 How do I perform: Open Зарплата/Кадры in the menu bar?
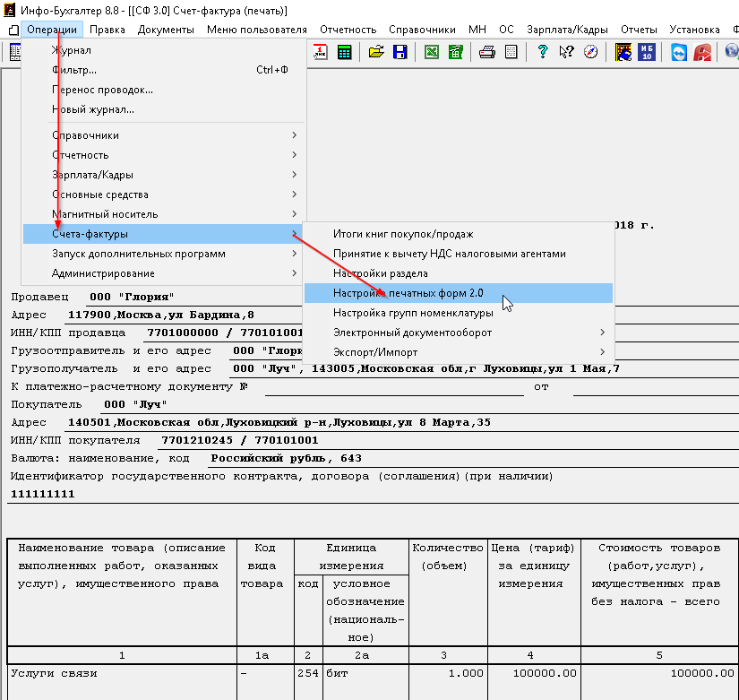point(567,30)
